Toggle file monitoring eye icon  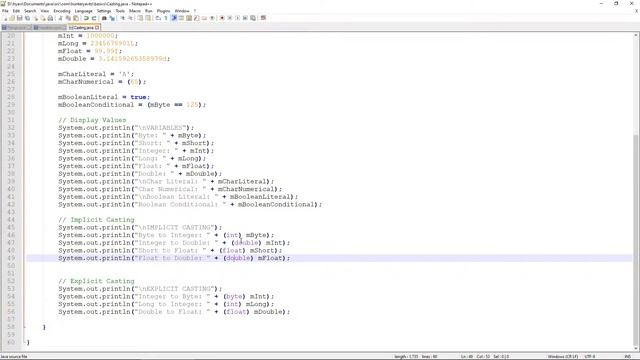[212, 18]
